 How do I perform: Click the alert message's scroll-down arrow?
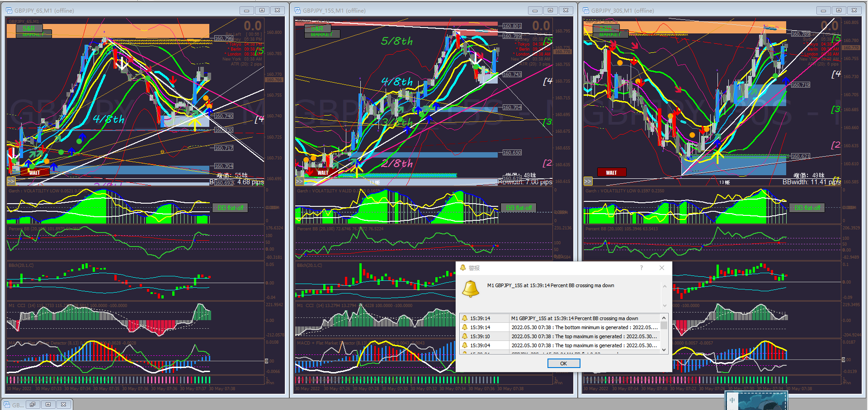tap(665, 306)
